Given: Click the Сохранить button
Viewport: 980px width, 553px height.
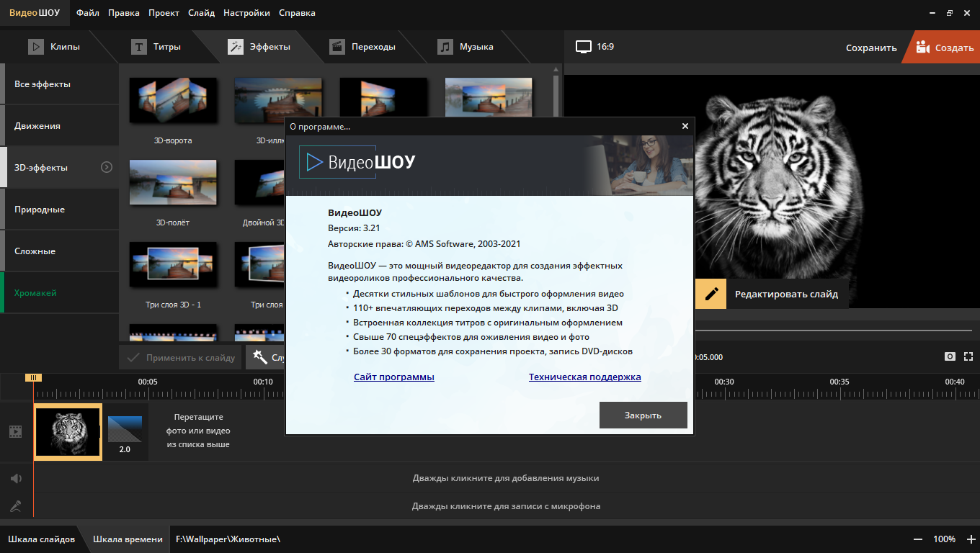Looking at the screenshot, I should 871,48.
